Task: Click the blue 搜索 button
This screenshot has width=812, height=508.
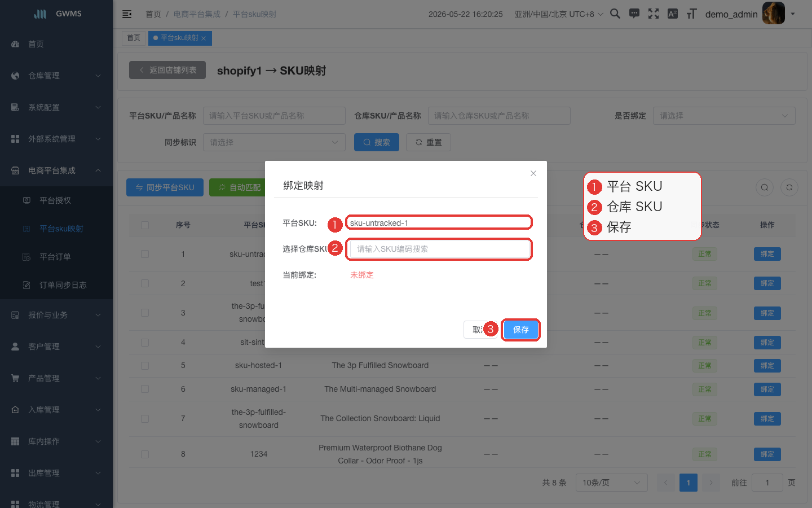Action: click(377, 142)
